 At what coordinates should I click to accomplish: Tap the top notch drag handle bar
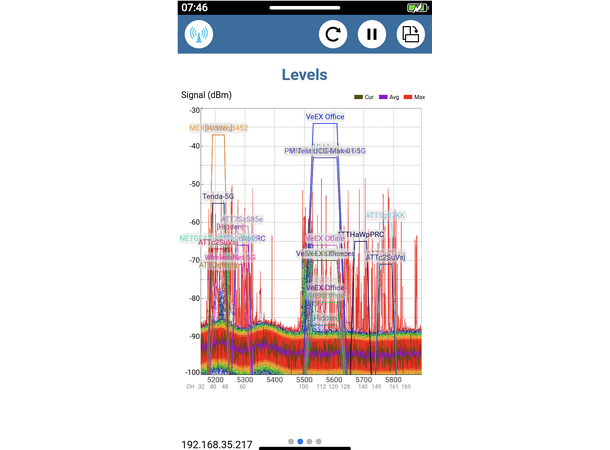click(305, 7)
